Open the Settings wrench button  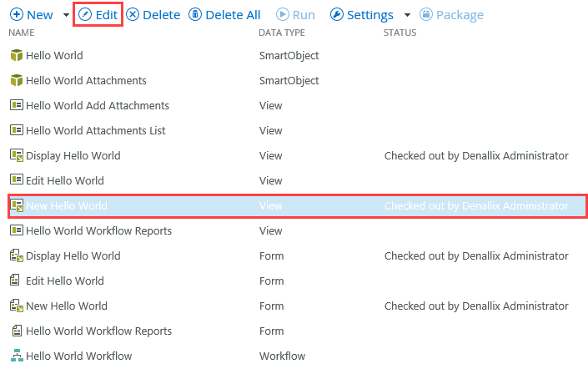tap(361, 15)
